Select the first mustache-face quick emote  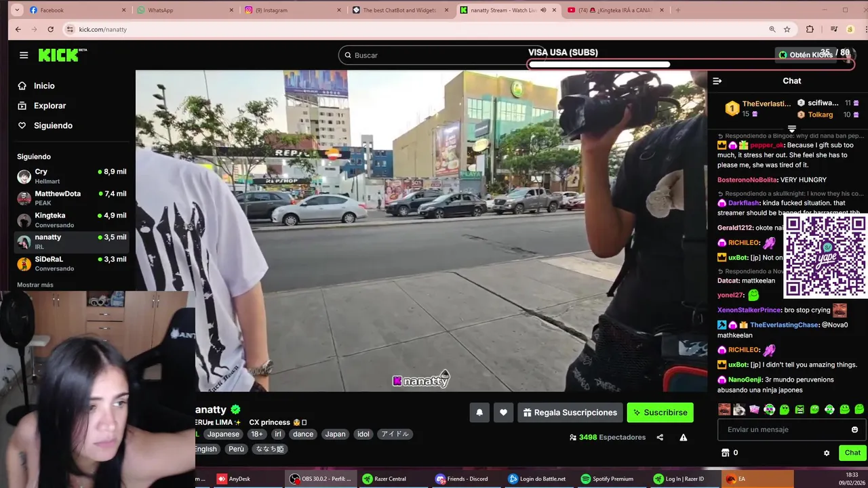(x=724, y=409)
